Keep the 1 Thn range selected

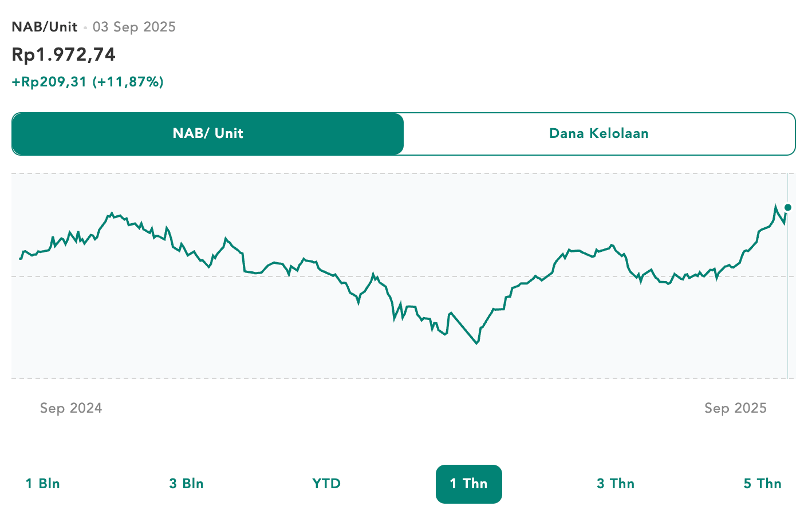pyautogui.click(x=469, y=484)
